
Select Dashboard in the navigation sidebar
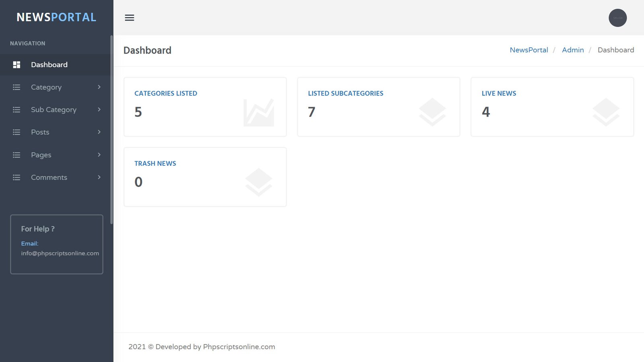(49, 65)
